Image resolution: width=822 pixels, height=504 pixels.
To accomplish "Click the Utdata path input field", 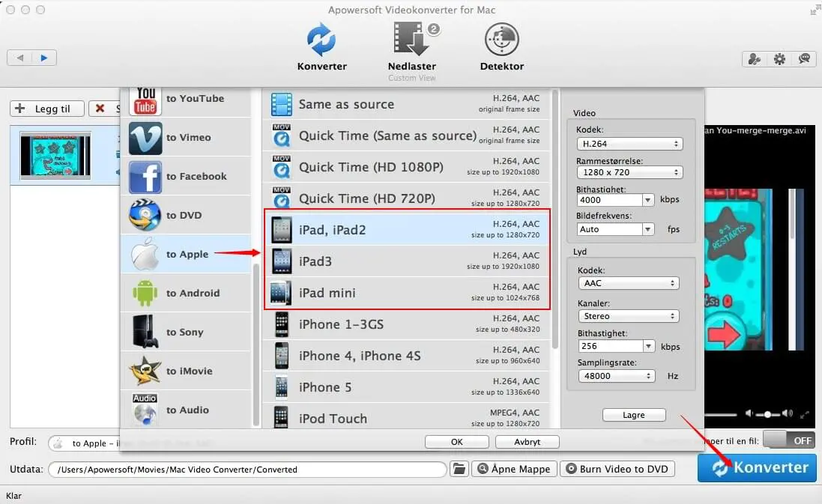I will pos(247,470).
